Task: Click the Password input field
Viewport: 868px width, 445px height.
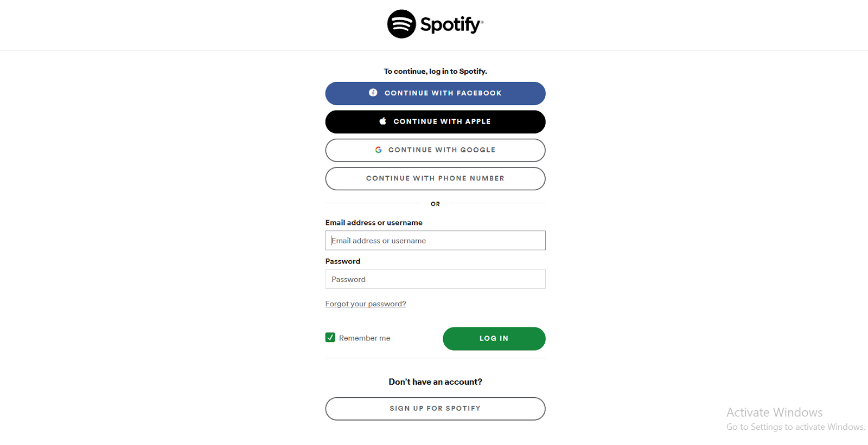Action: pos(435,279)
